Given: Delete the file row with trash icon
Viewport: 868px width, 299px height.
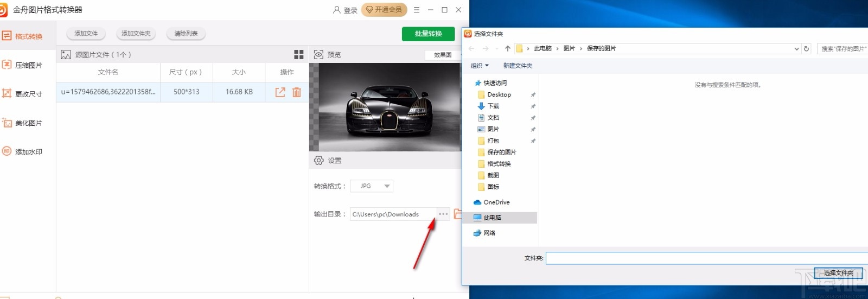Looking at the screenshot, I should [x=297, y=92].
